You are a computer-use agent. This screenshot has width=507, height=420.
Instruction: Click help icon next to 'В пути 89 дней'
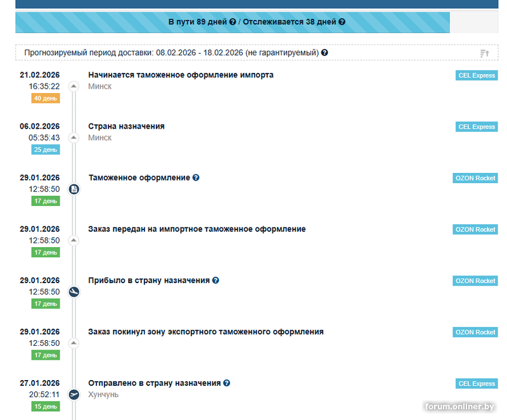(233, 22)
